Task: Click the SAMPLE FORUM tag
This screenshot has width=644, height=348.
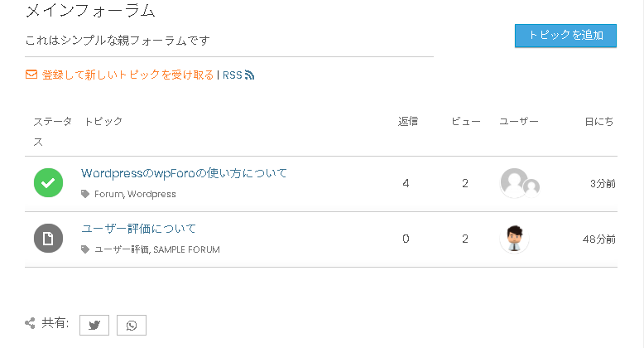Action: point(186,249)
